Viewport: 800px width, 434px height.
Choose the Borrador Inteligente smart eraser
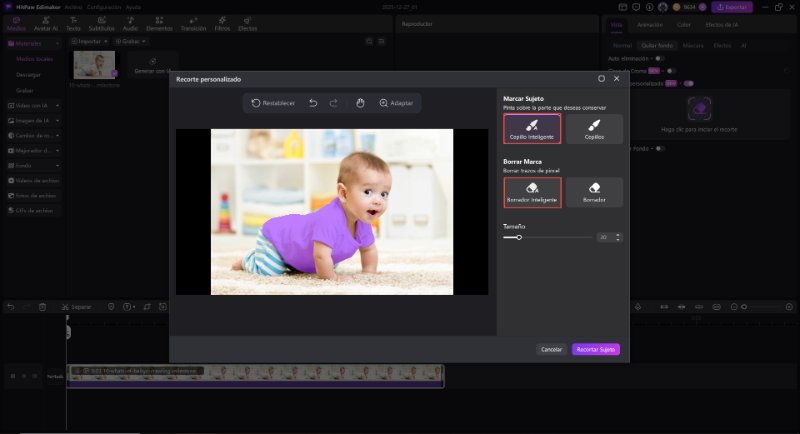531,192
